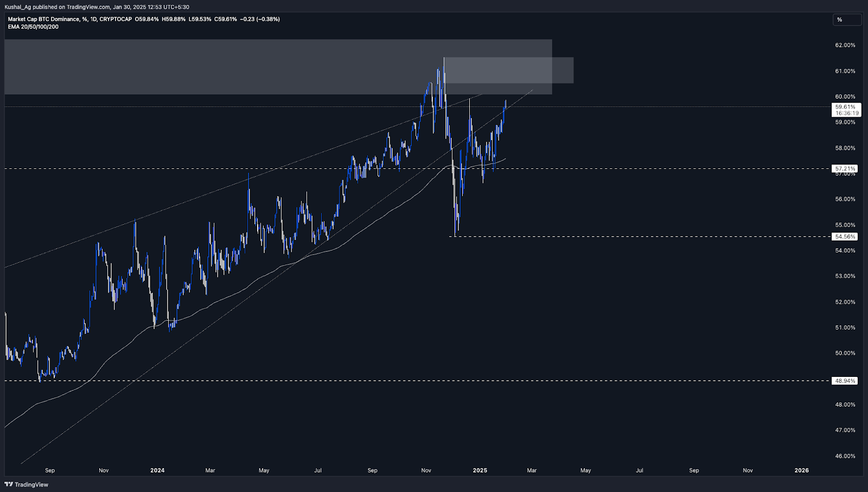
Task: Click the 59.00% price axis label
Action: [845, 122]
